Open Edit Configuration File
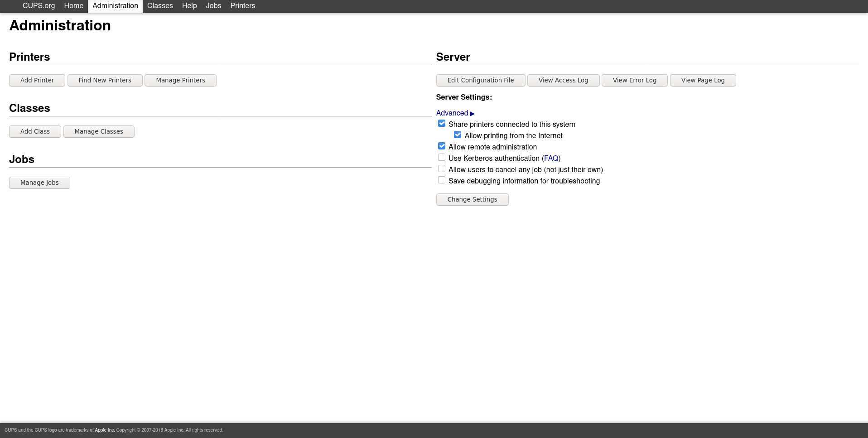 click(x=480, y=81)
